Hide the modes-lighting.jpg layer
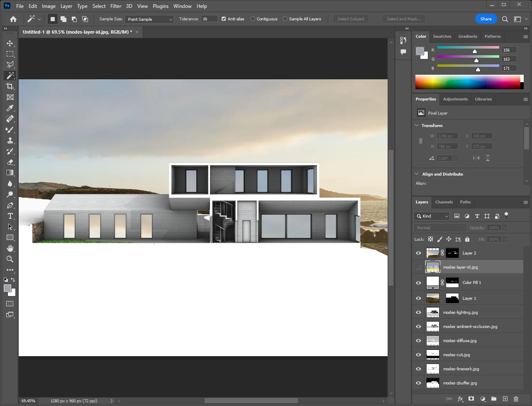This screenshot has height=406, width=532. [x=418, y=313]
